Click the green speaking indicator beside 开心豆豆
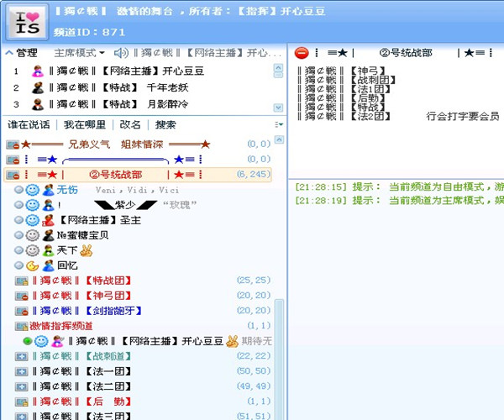This screenshot has width=504, height=420. 27,341
